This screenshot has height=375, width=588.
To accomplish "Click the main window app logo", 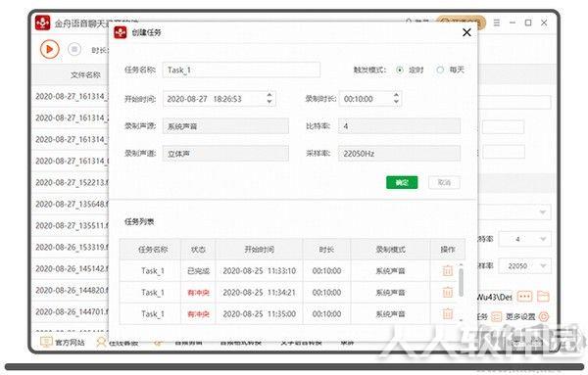I will (x=43, y=23).
